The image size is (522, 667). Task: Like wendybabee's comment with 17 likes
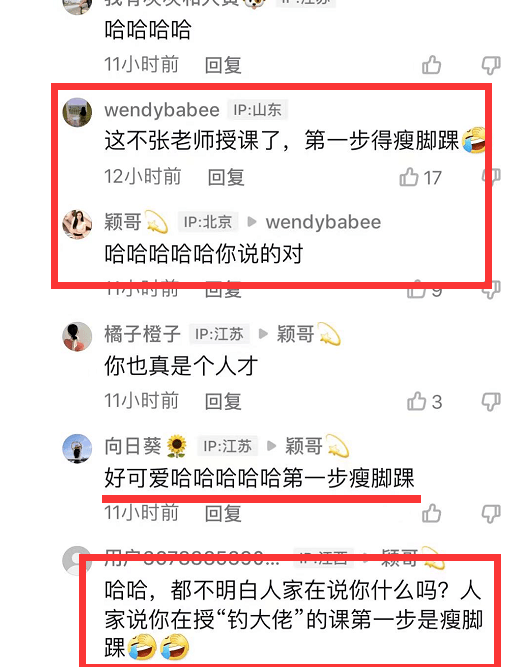[x=409, y=177]
